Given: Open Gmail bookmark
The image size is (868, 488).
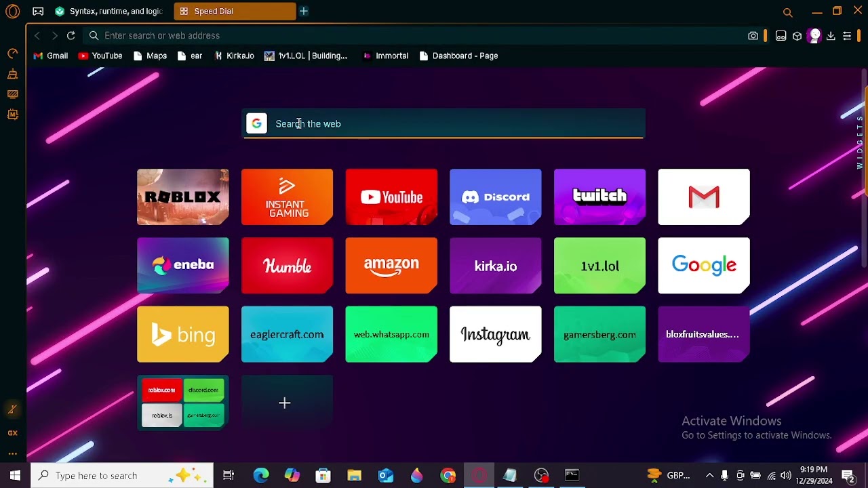Looking at the screenshot, I should tap(51, 56).
